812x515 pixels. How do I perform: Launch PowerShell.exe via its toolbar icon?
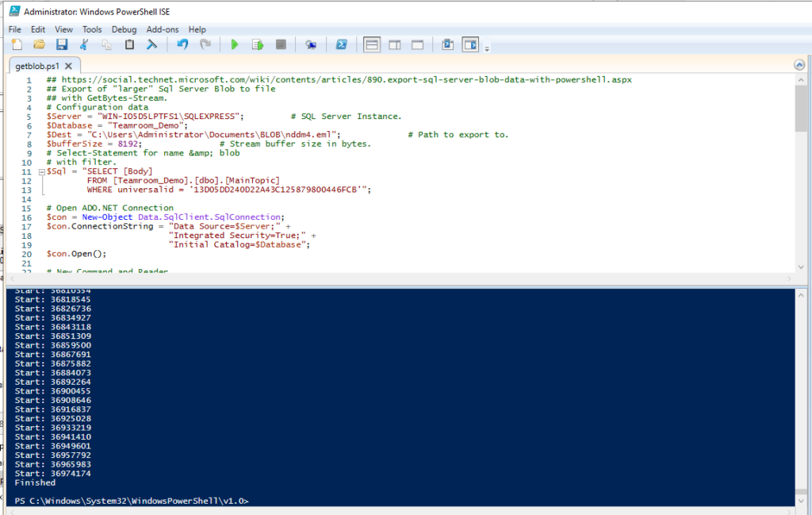(341, 44)
